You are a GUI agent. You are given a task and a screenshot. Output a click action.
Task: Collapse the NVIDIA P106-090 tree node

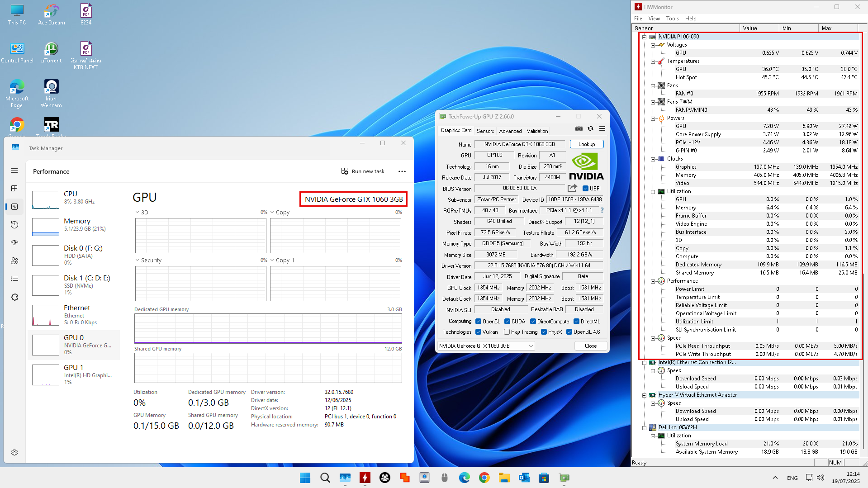click(x=644, y=37)
